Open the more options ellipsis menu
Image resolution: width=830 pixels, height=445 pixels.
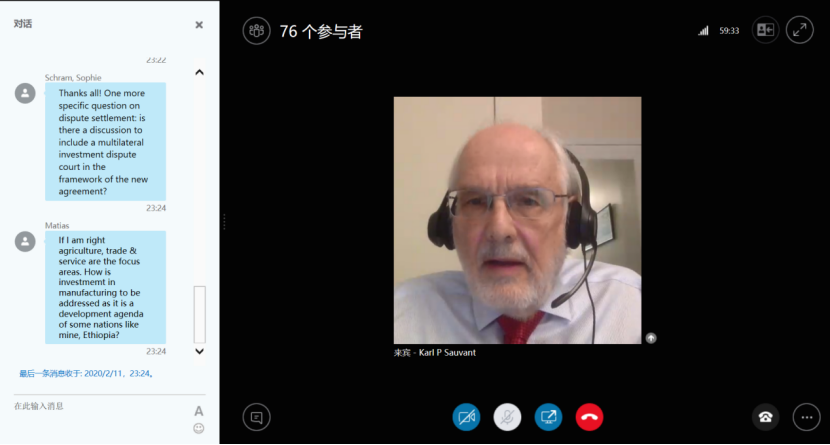tap(806, 417)
